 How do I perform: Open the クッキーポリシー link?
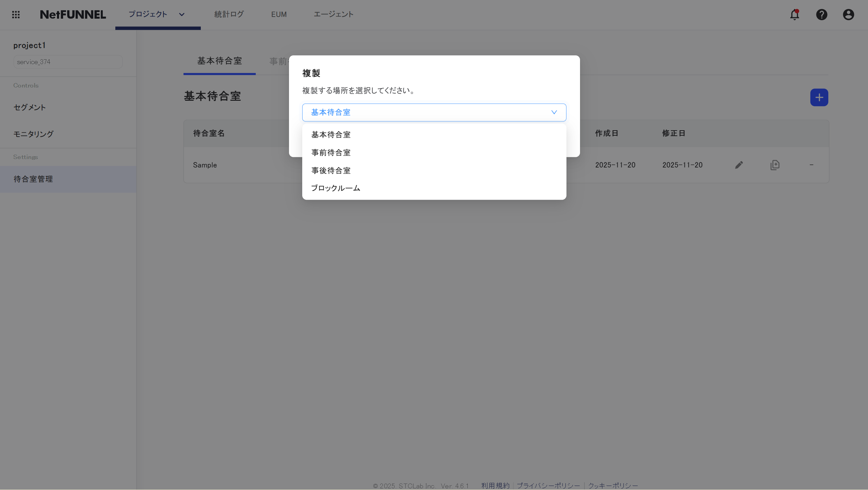(613, 486)
